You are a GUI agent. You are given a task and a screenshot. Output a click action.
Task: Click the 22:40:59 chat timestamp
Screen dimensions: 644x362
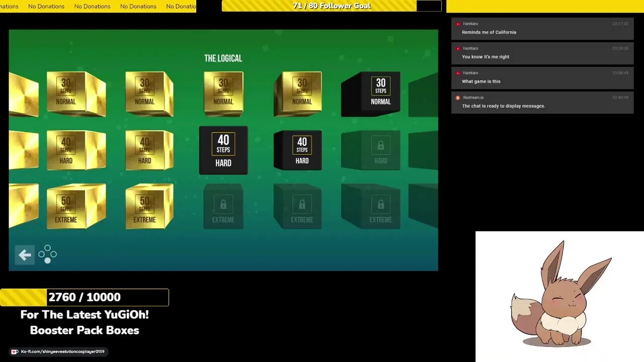point(620,98)
